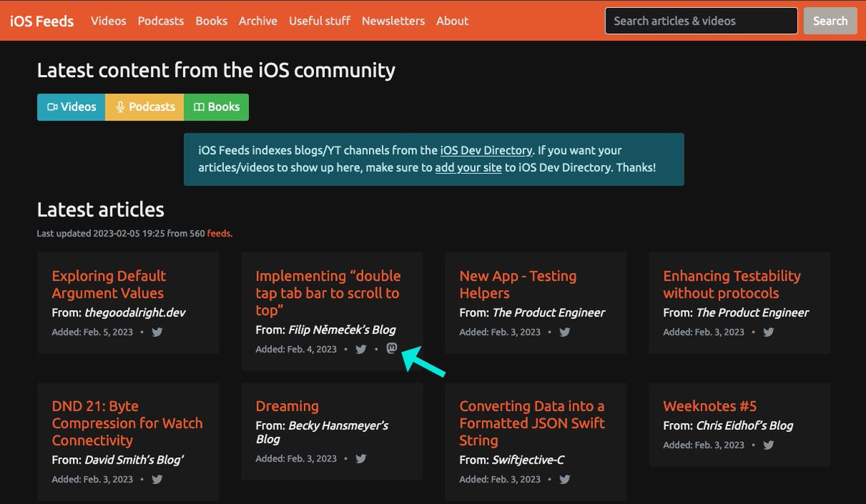The image size is (866, 504).
Task: Open Mastodon icon on Filip Němeček's Blog card
Action: (x=392, y=349)
